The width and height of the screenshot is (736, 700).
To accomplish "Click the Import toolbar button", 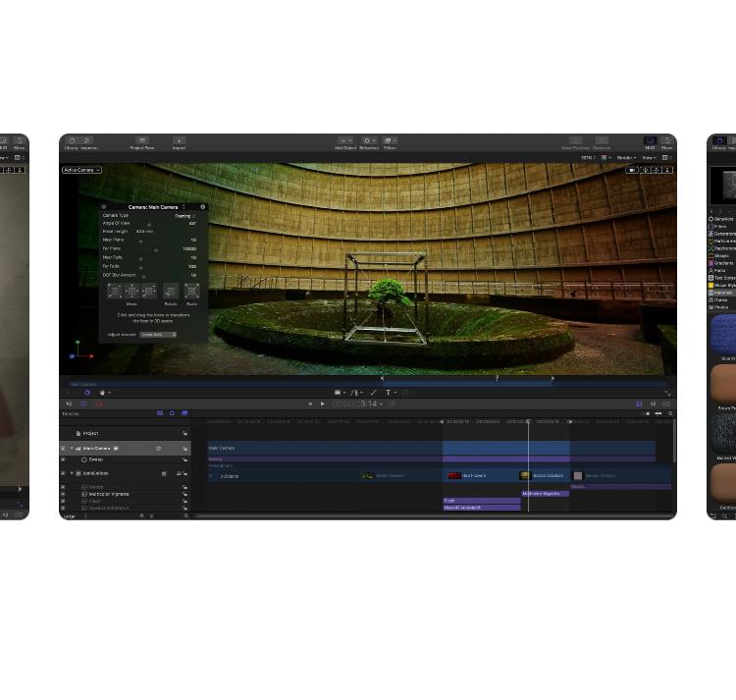I will click(x=179, y=143).
